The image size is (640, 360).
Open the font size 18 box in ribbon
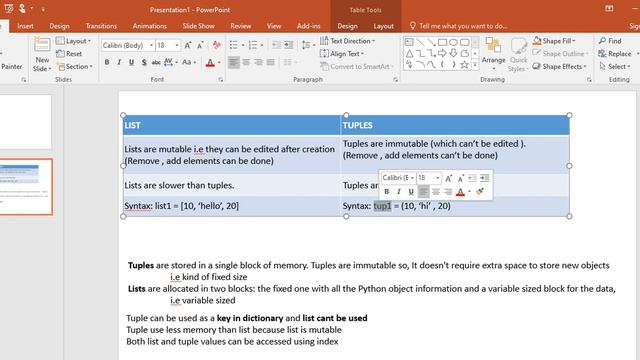point(168,45)
